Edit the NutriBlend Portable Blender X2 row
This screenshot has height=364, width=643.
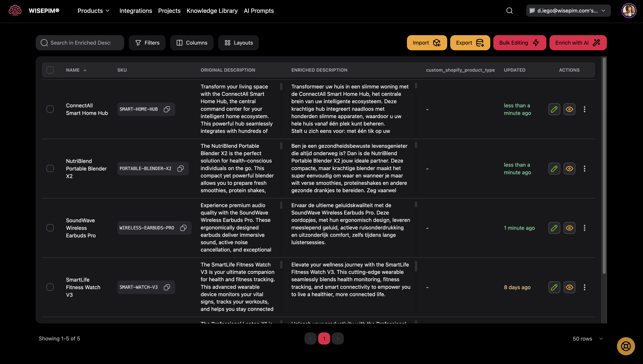pos(554,169)
